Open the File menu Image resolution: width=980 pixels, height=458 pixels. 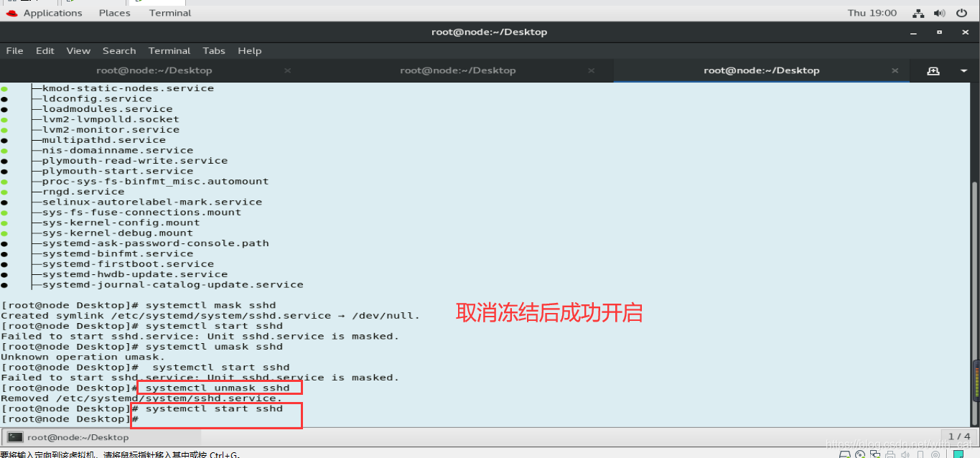[14, 51]
